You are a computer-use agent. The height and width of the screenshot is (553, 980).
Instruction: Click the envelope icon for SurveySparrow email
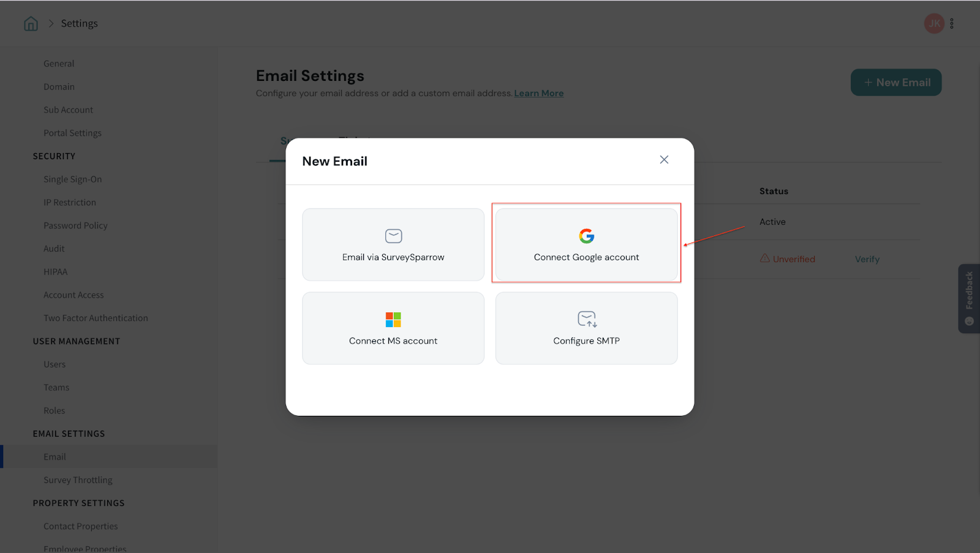[x=393, y=236]
